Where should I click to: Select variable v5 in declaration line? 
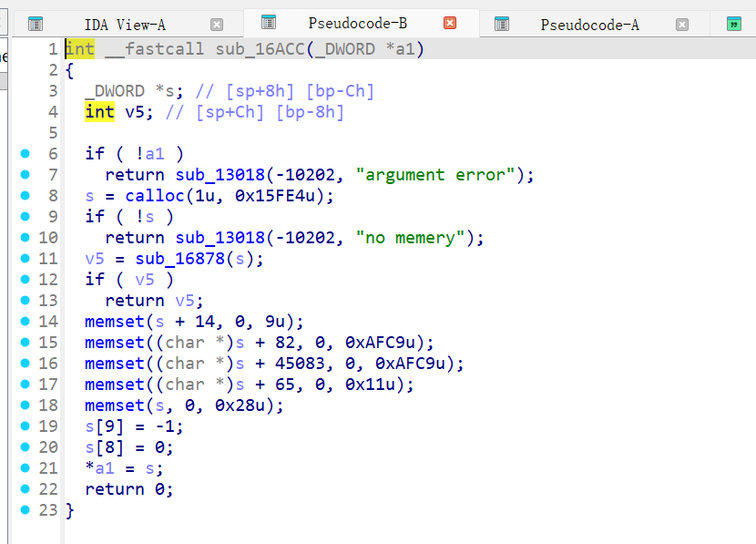pyautogui.click(x=135, y=112)
